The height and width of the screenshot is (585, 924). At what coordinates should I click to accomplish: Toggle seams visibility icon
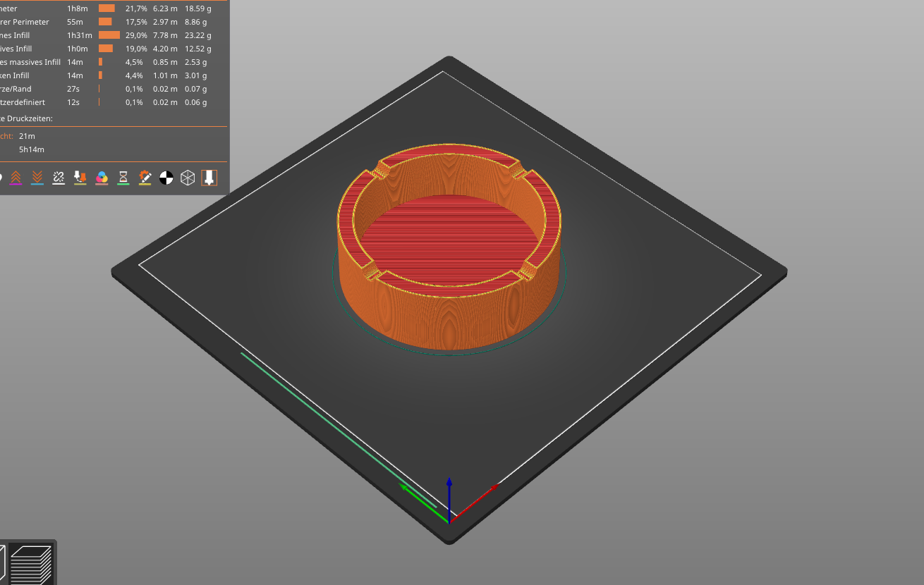tap(59, 178)
